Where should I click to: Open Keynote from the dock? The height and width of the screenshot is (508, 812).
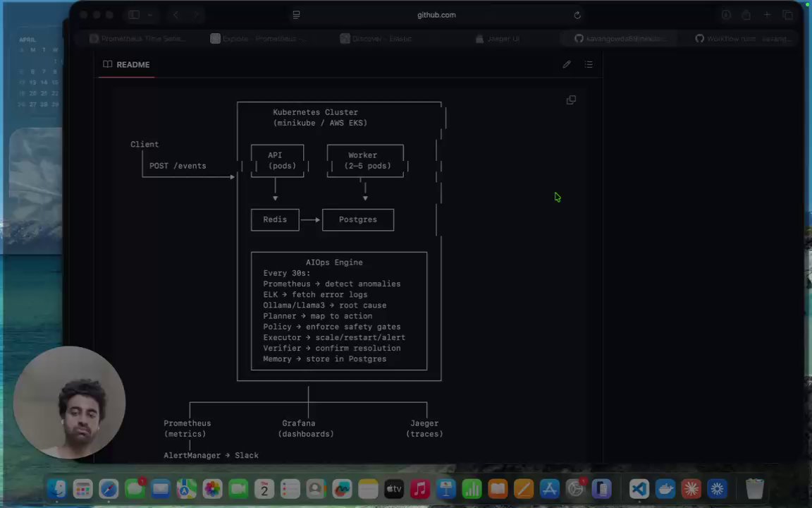[446, 489]
